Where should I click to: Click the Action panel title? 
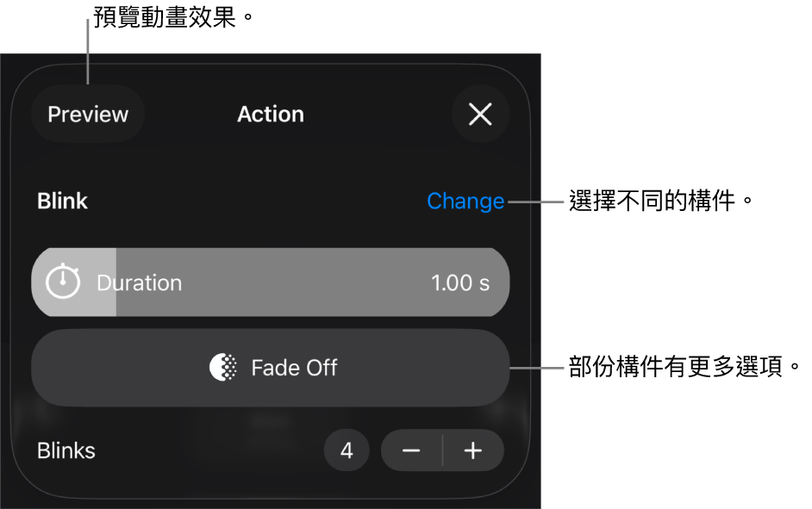(271, 114)
